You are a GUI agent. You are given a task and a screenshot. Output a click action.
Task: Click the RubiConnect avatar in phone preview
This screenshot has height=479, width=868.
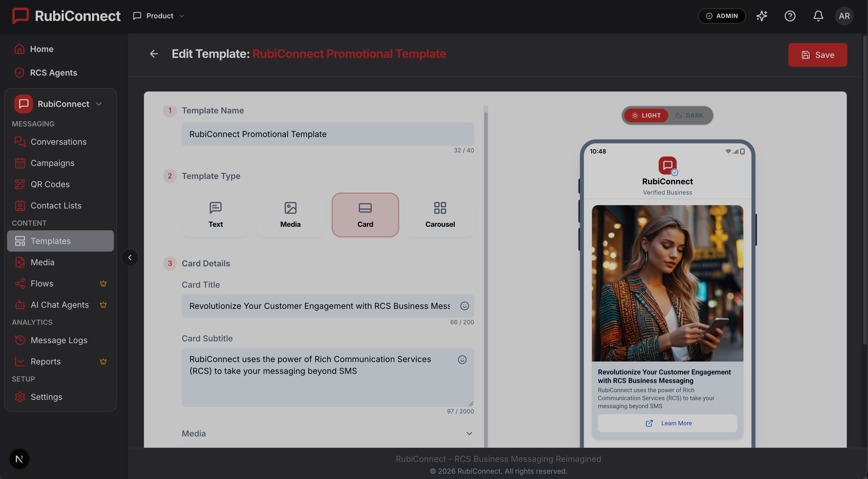click(x=667, y=165)
